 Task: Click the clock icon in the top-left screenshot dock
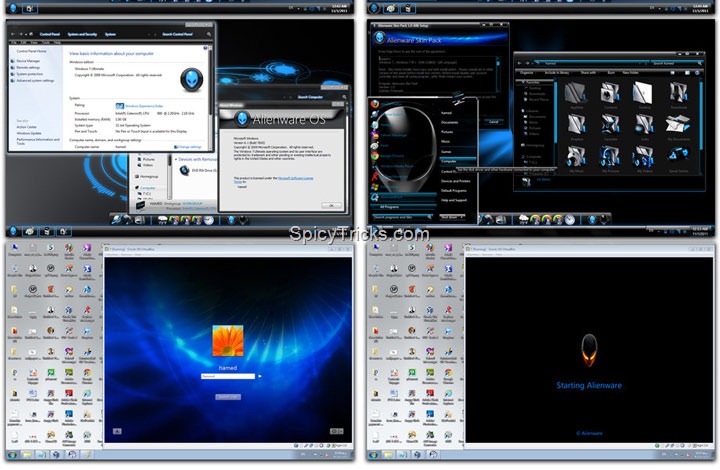pyautogui.click(x=209, y=220)
